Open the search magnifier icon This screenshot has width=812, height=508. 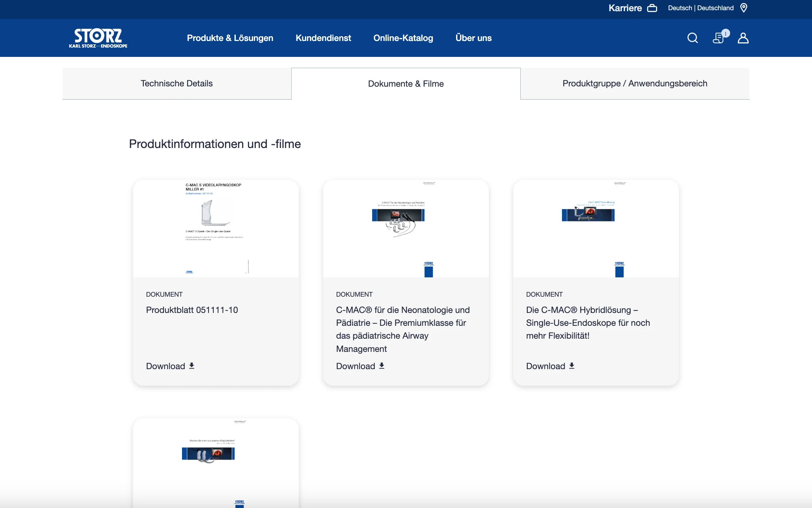pyautogui.click(x=693, y=38)
